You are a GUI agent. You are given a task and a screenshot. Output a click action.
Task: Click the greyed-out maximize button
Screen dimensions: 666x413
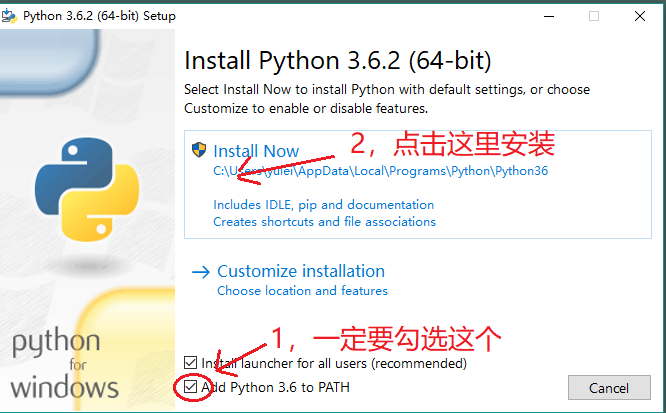pos(594,16)
